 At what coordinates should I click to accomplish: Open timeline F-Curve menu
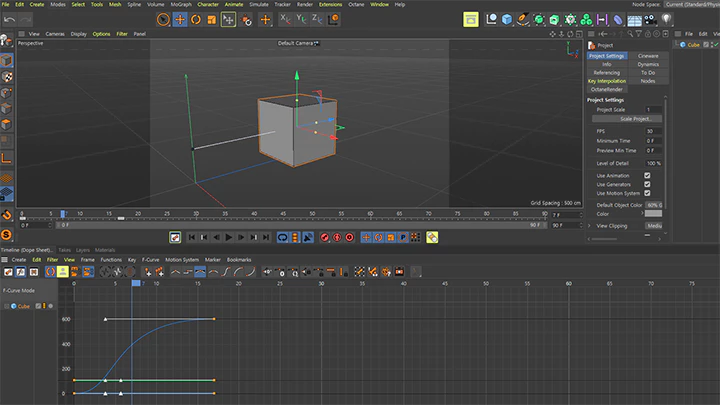click(150, 260)
